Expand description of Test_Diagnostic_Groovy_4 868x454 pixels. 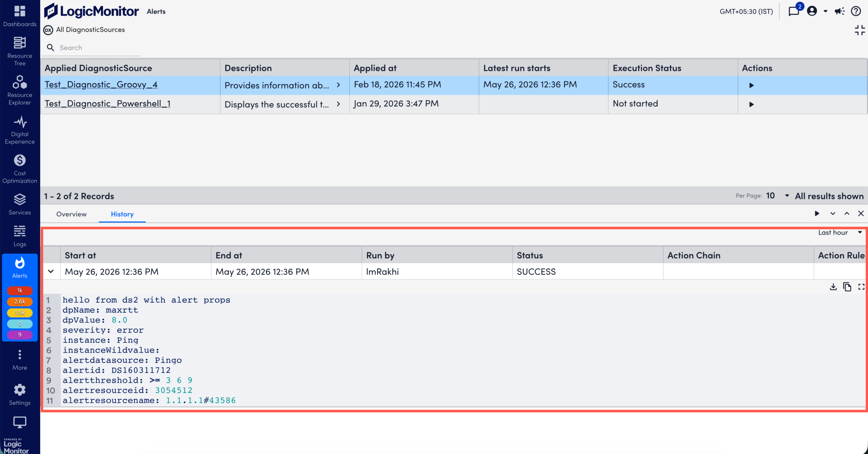pos(338,85)
